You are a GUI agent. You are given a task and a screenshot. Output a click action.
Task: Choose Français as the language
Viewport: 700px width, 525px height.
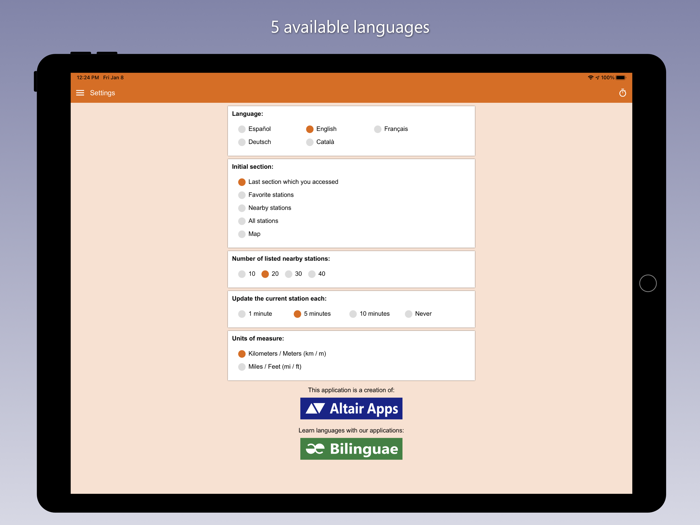coord(391,129)
